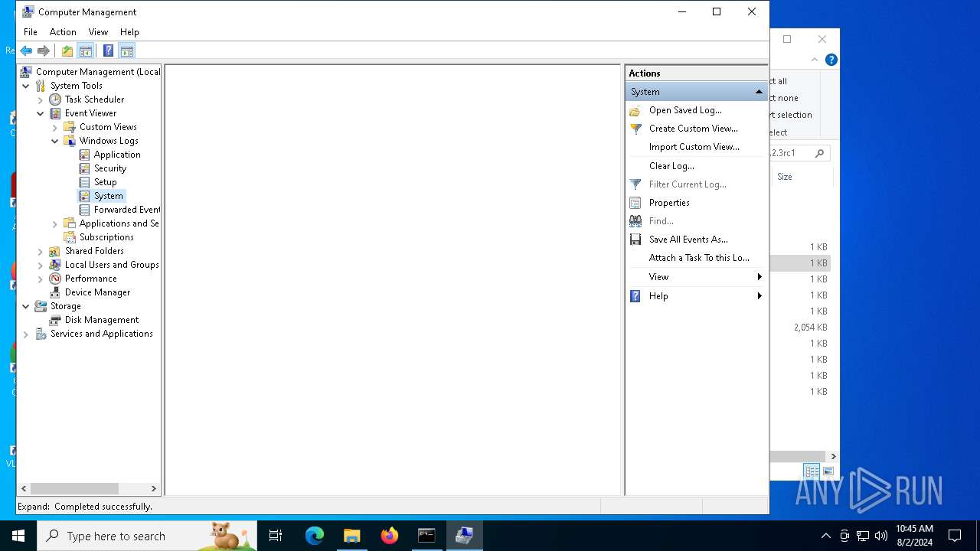Viewport: 980px width, 551px height.
Task: Click the Device Manager icon
Action: pyautogui.click(x=55, y=292)
